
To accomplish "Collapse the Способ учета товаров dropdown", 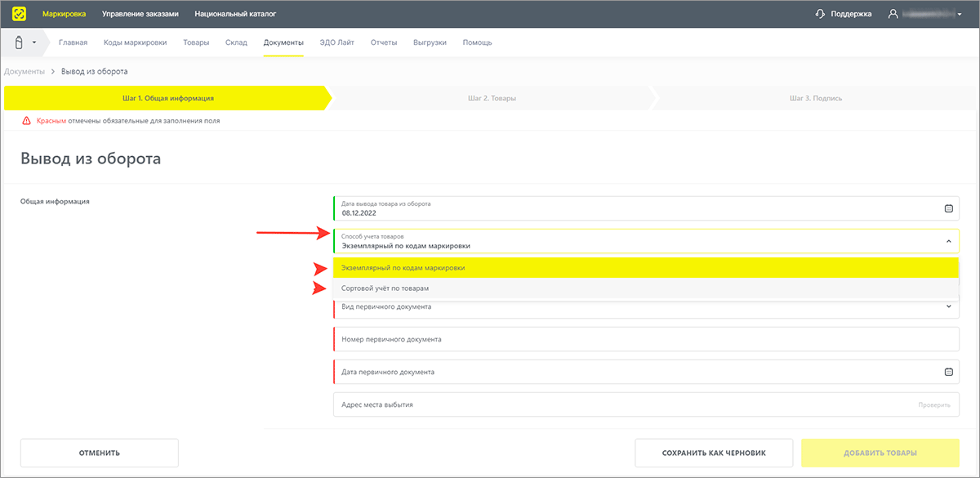I will [949, 241].
